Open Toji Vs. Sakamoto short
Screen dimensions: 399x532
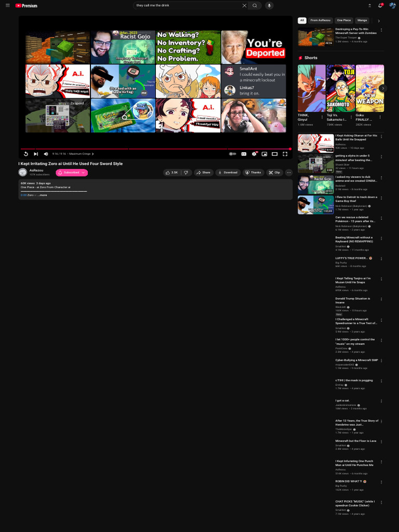(341, 88)
